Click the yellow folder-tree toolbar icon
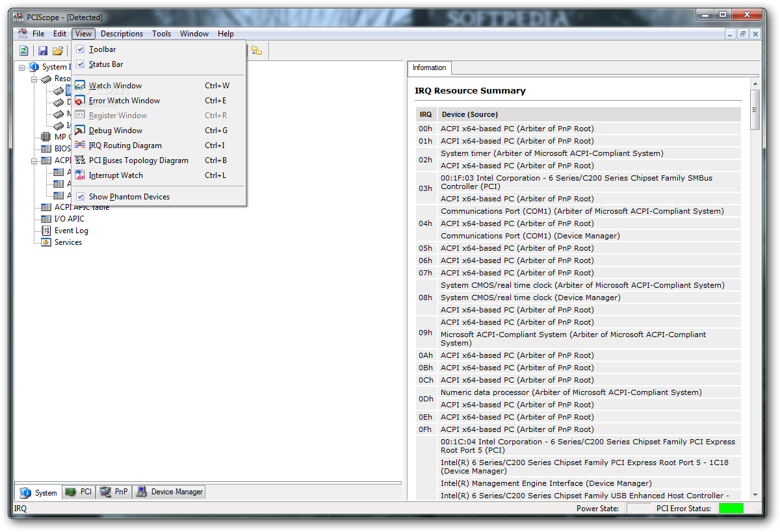The height and width of the screenshot is (532, 780). coord(257,51)
